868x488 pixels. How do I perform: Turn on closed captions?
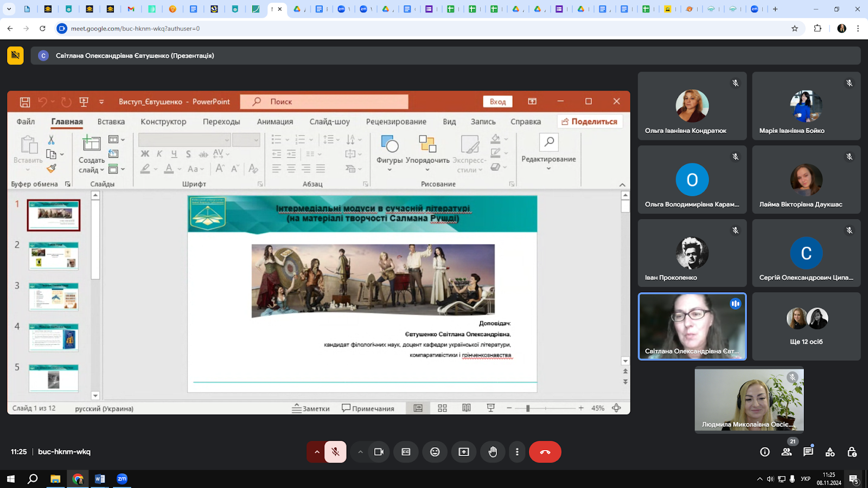click(406, 452)
